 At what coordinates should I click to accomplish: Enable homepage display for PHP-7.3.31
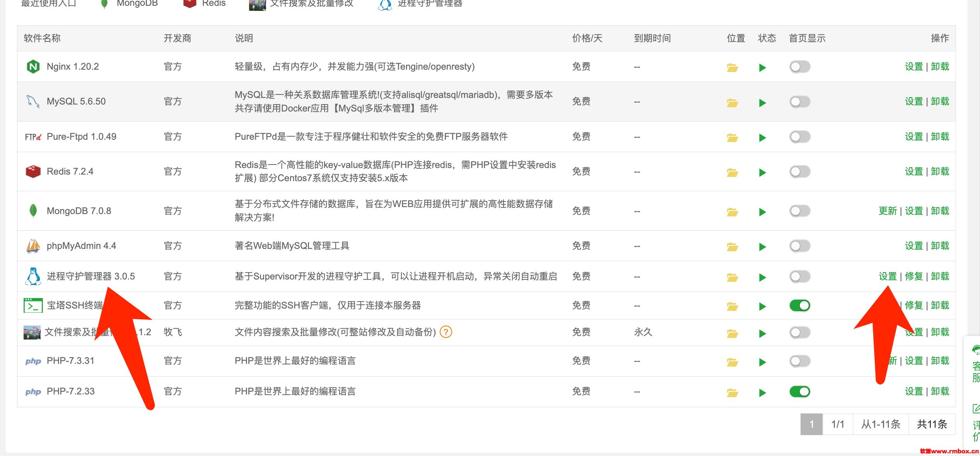[800, 361]
